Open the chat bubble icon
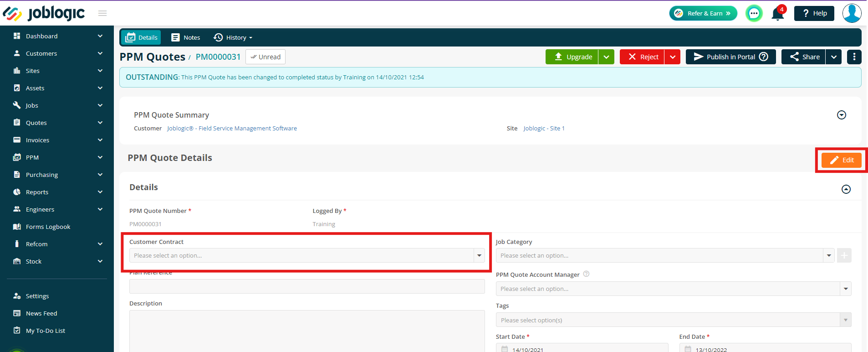The height and width of the screenshot is (352, 868). 754,13
